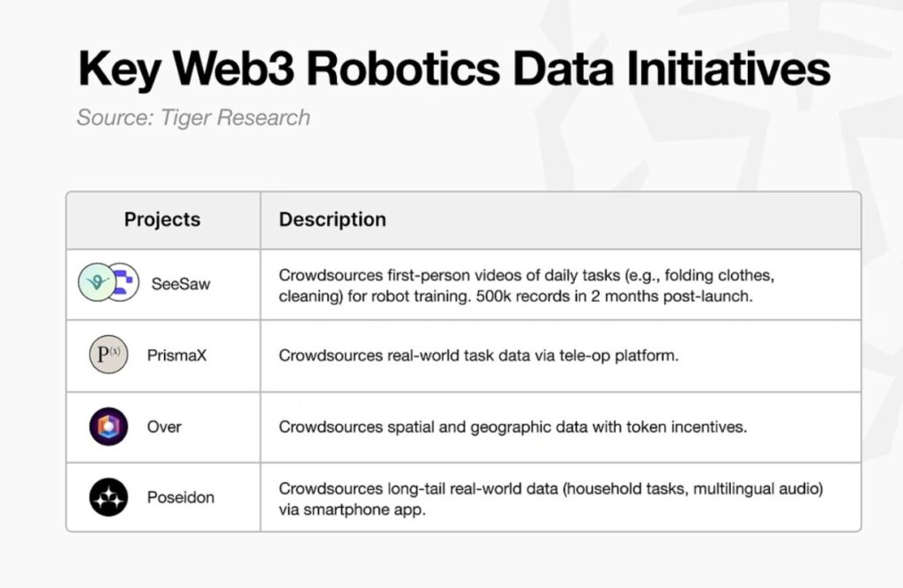Click the Source: Tiger Research caption
903x588 pixels.
click(x=193, y=117)
